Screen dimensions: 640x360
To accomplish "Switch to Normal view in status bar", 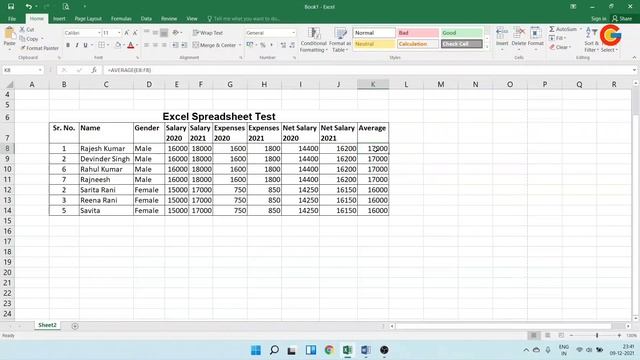I will pyautogui.click(x=533, y=335).
